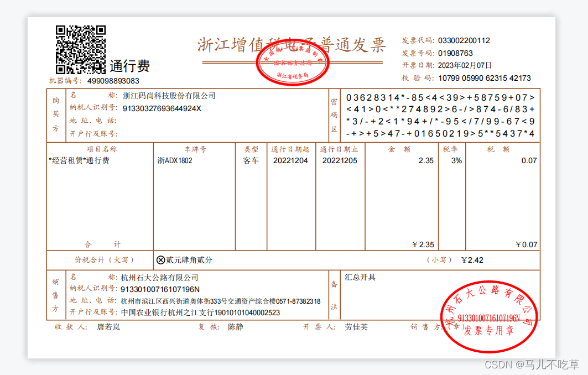
Task: Click the 项目名称 column header
Action: click(102, 149)
